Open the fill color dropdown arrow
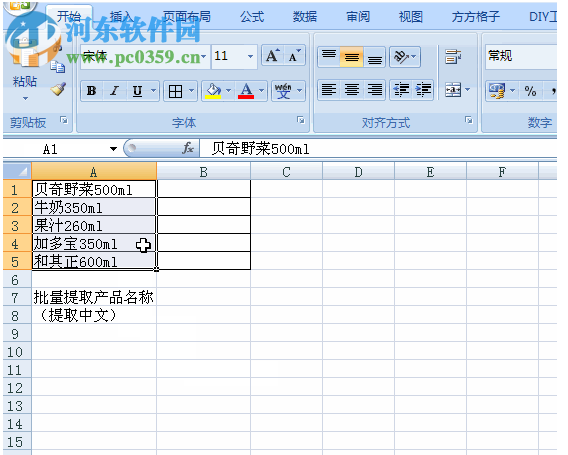 (x=229, y=91)
